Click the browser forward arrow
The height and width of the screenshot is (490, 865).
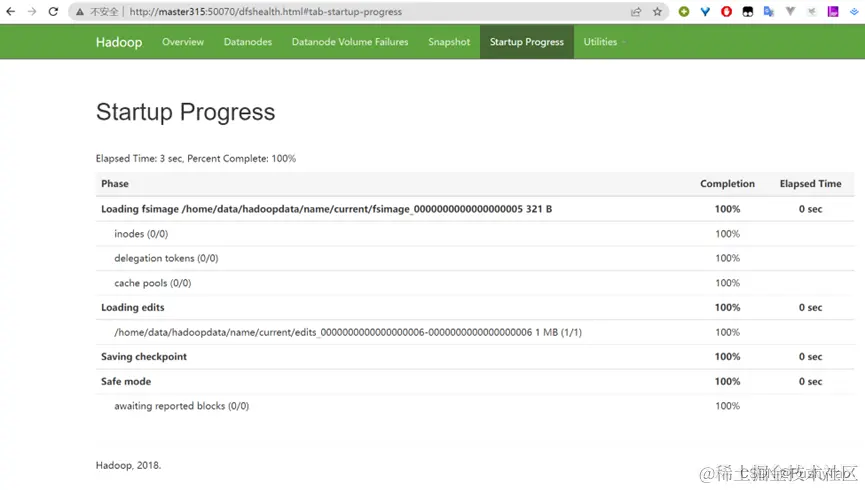click(32, 12)
